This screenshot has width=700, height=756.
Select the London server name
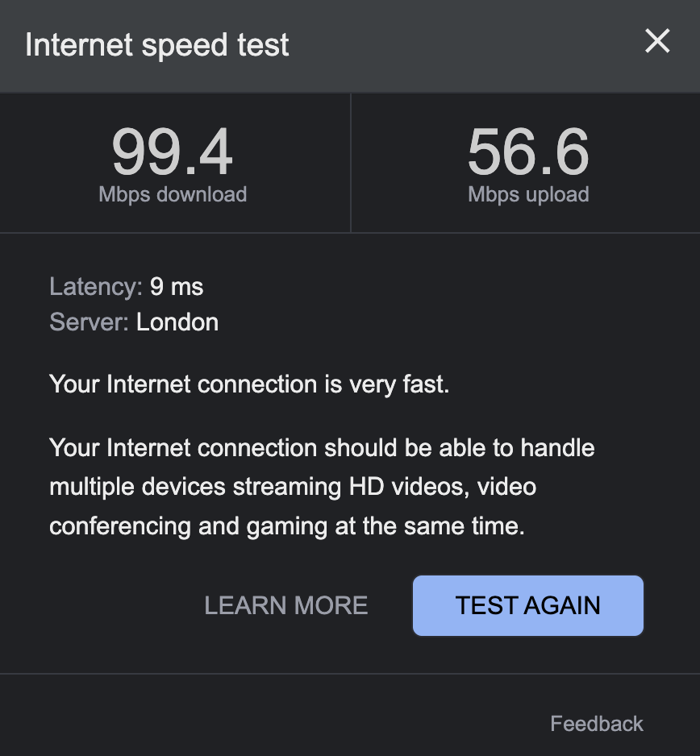177,322
